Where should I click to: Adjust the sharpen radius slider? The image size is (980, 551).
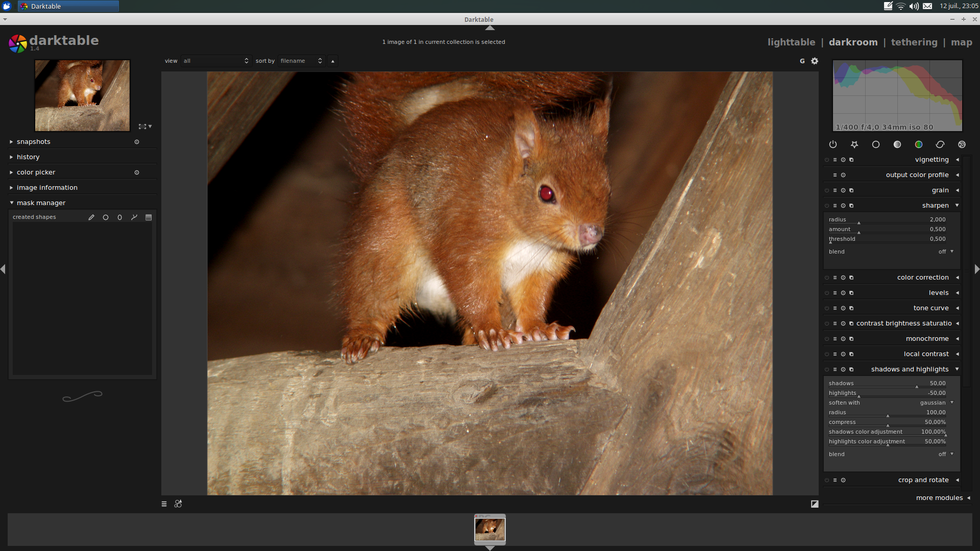pyautogui.click(x=887, y=220)
